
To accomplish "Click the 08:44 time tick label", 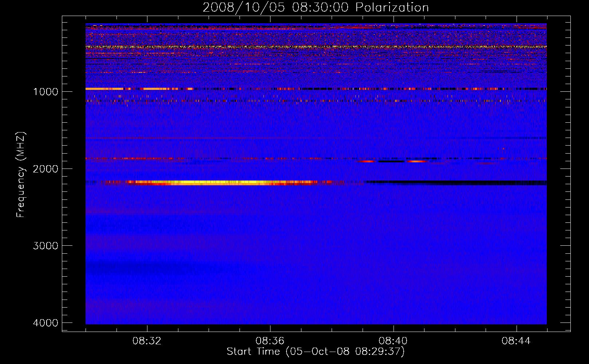I will click(516, 341).
